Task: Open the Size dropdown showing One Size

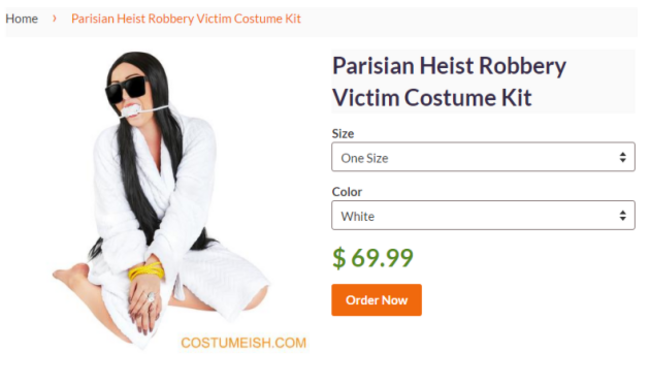Action: [483, 157]
